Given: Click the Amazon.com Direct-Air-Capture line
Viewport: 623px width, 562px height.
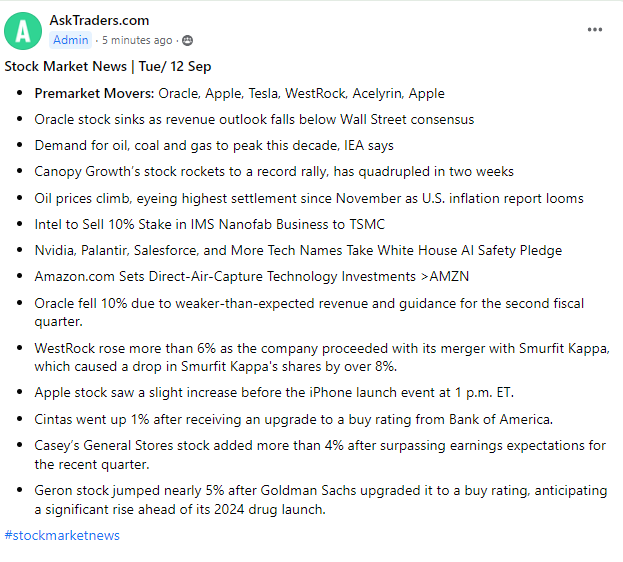Looking at the screenshot, I should tap(240, 276).
